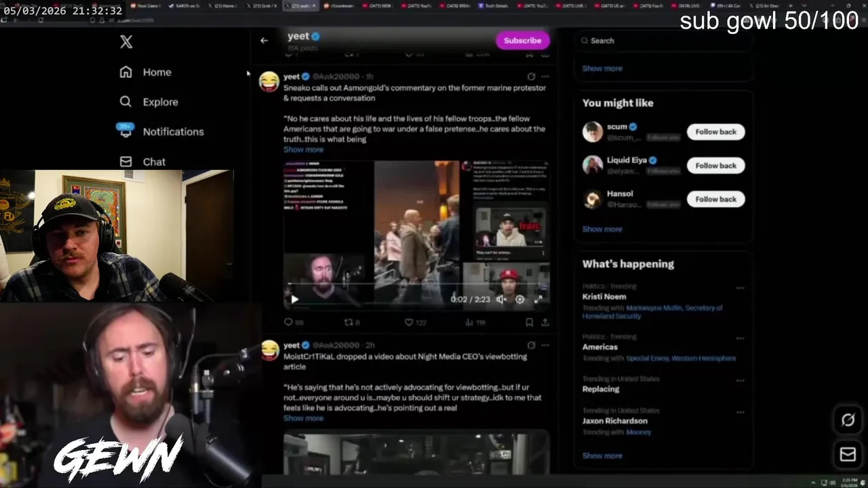Open the Replacing trend
Screen dimensions: 868x488
[601, 389]
